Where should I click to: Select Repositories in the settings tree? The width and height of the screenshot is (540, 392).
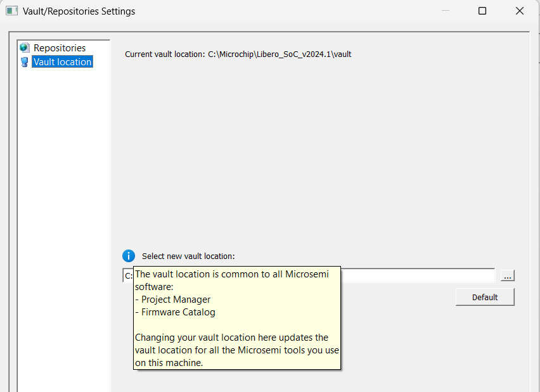60,48
